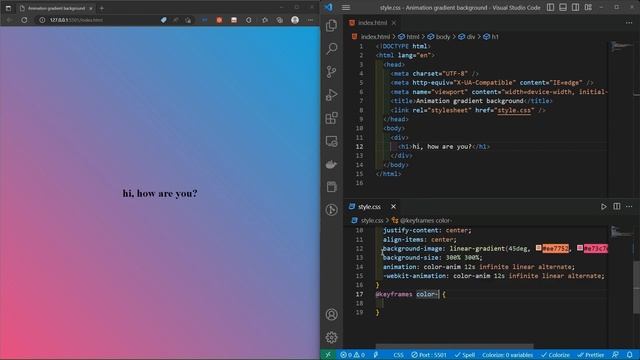
Task: Select the div breadcrumb
Action: point(467,37)
